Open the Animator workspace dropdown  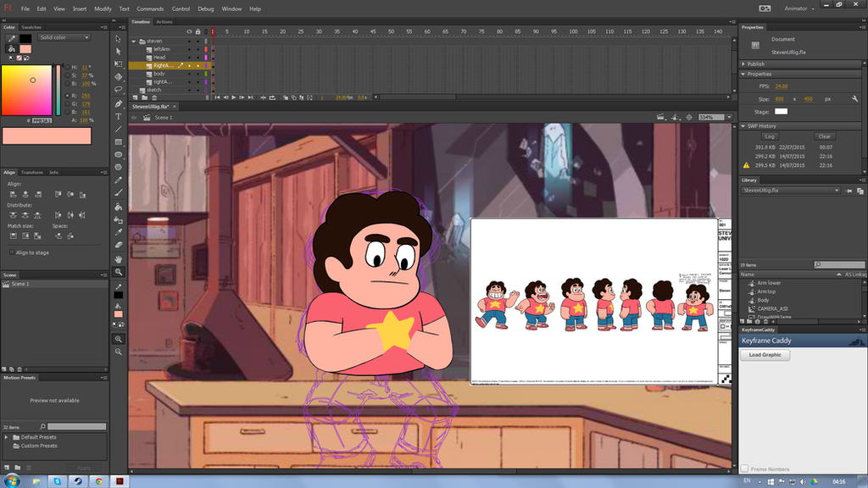coord(798,8)
